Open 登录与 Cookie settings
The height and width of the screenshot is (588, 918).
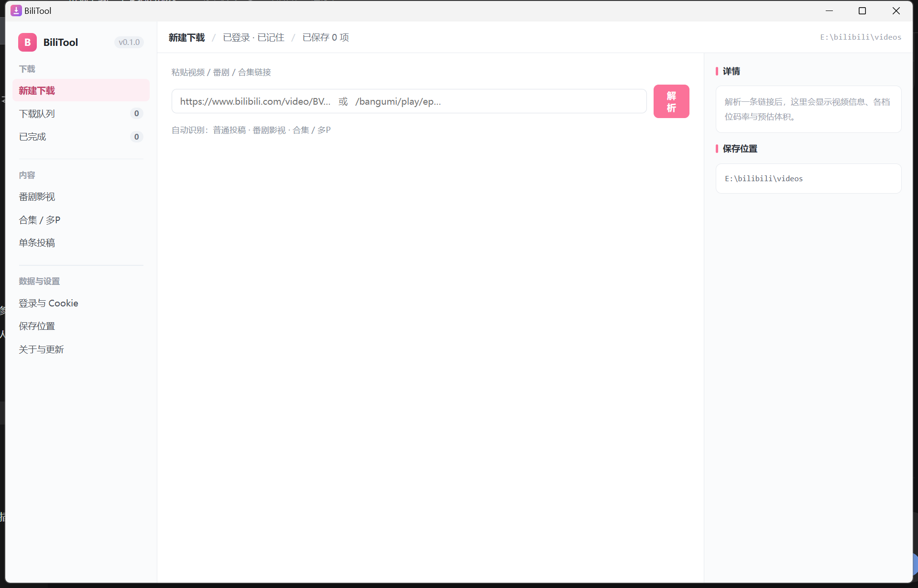81,303
